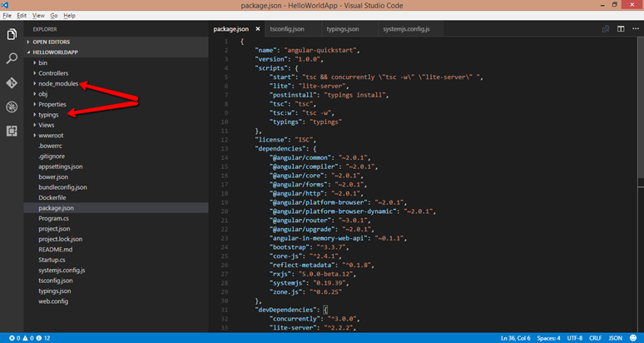This screenshot has height=343, width=644.
Task: Change end of line CRLF setting
Action: click(x=595, y=338)
